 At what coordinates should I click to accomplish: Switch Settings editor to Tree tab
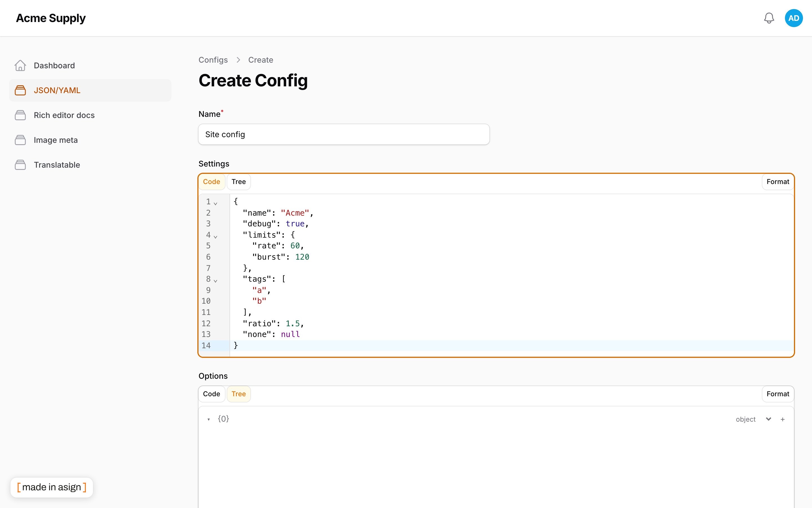click(x=239, y=182)
